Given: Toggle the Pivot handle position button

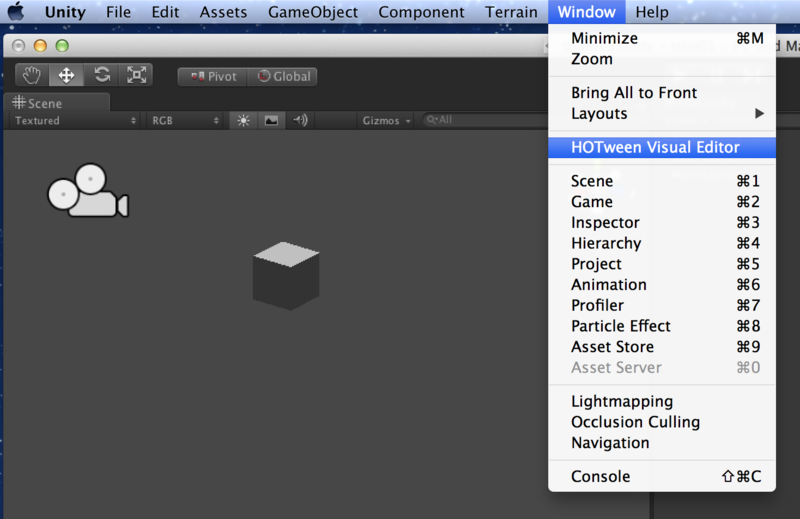Looking at the screenshot, I should (213, 77).
